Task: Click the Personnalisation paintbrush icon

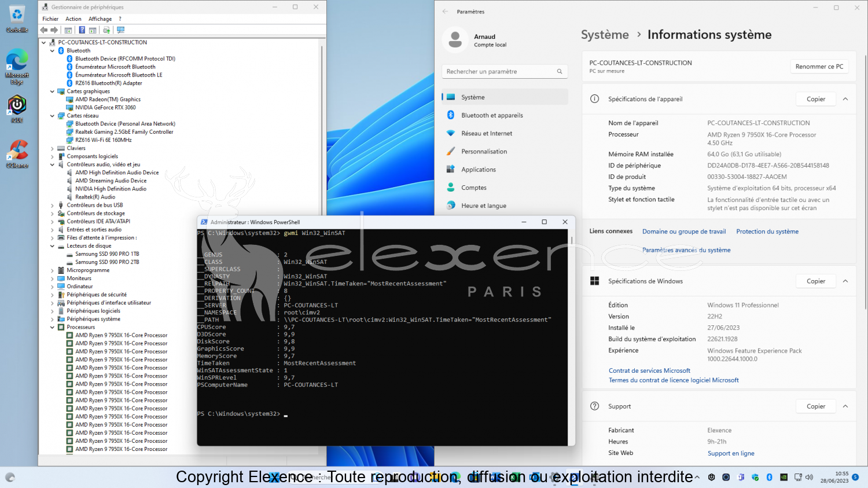Action: point(451,151)
